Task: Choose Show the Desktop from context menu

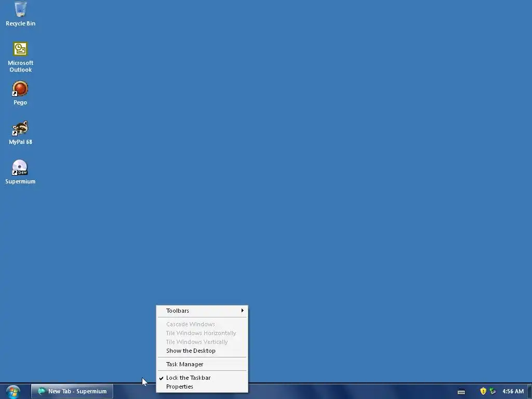Action: click(202, 351)
